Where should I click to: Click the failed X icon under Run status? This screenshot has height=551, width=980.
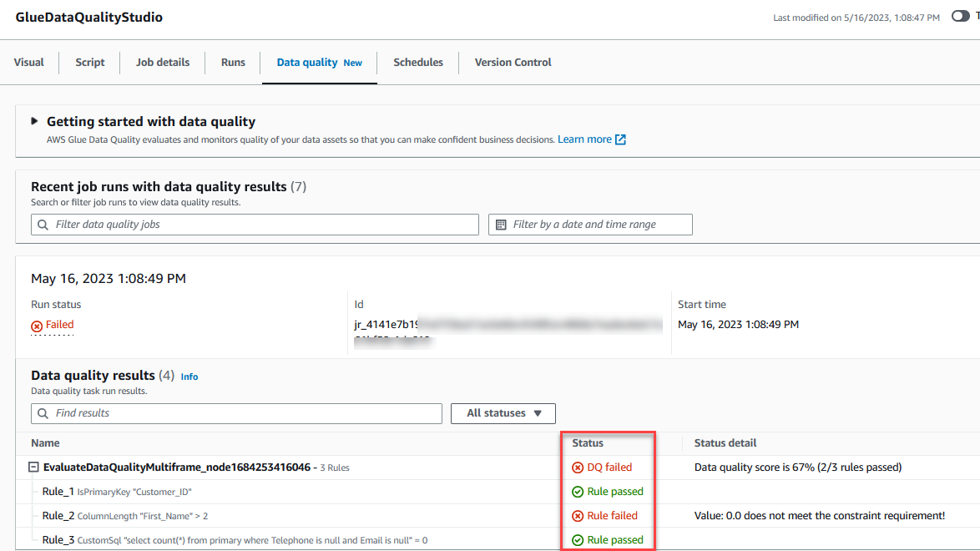point(37,326)
